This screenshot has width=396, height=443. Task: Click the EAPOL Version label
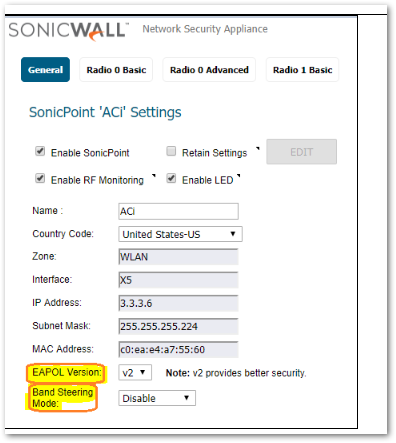coord(67,372)
